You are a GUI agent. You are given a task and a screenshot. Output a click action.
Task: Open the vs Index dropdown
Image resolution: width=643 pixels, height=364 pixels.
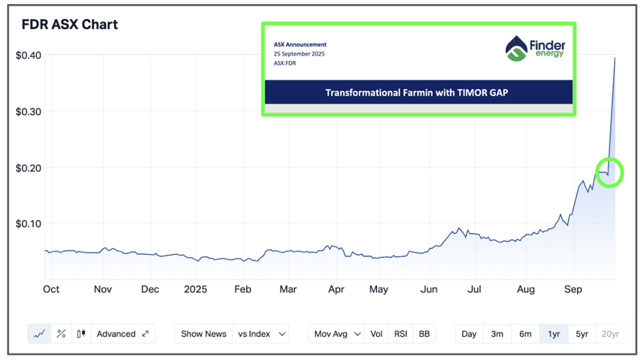(x=260, y=333)
